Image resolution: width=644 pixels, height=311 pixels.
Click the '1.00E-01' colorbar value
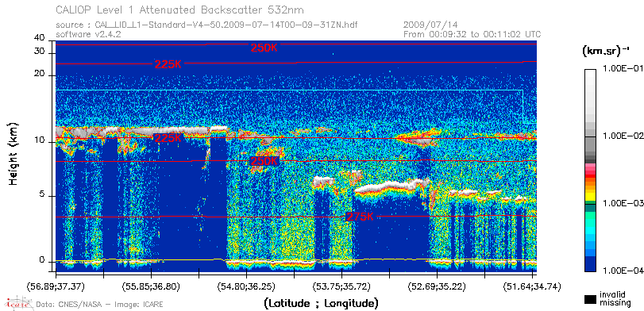tap(623, 68)
